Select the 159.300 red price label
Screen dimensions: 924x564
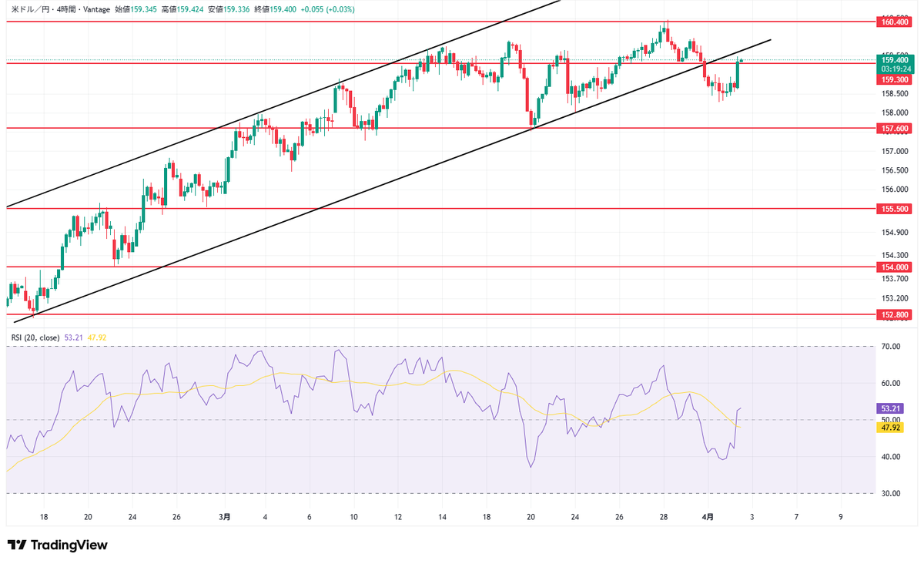[895, 79]
